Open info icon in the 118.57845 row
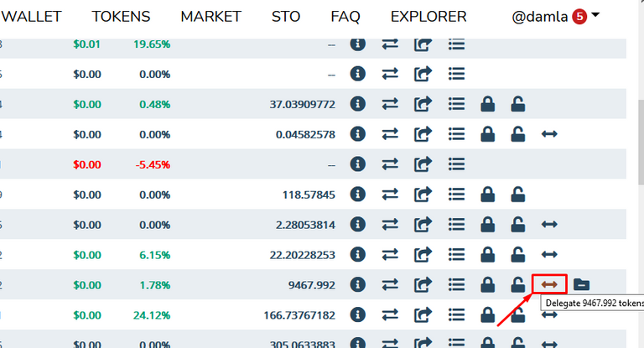The image size is (644, 348). [x=358, y=194]
